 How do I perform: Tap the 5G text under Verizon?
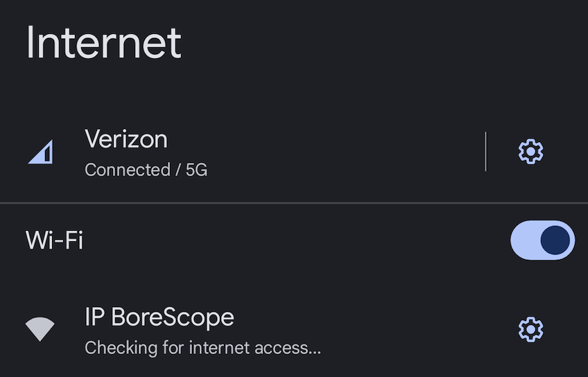pyautogui.click(x=196, y=170)
